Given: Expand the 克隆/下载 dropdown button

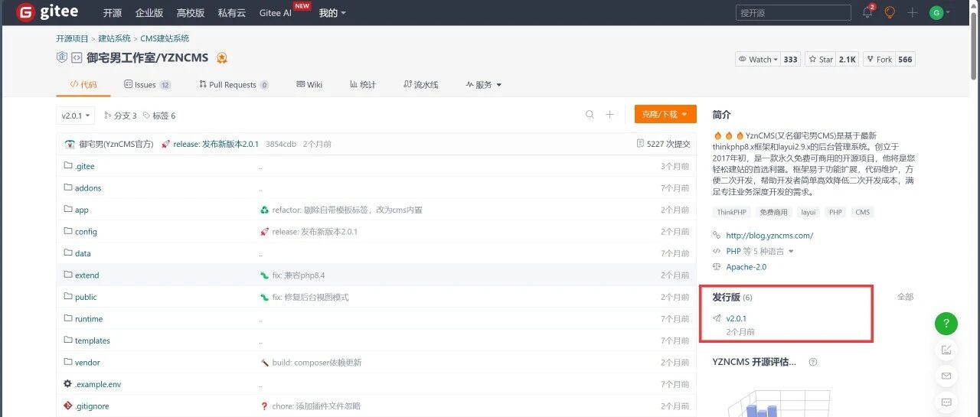Looking at the screenshot, I should pos(665,114).
